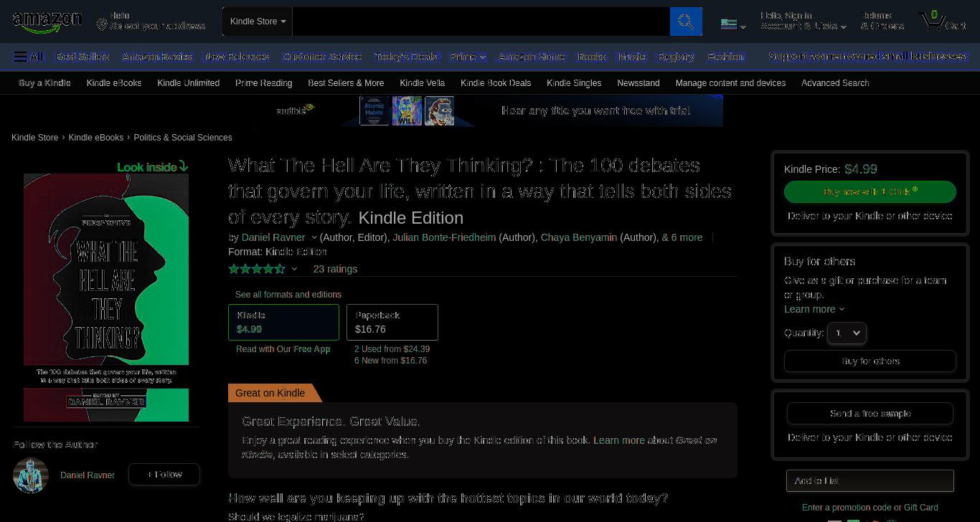
Task: Open the Add to List dropdown
Action: tap(870, 480)
